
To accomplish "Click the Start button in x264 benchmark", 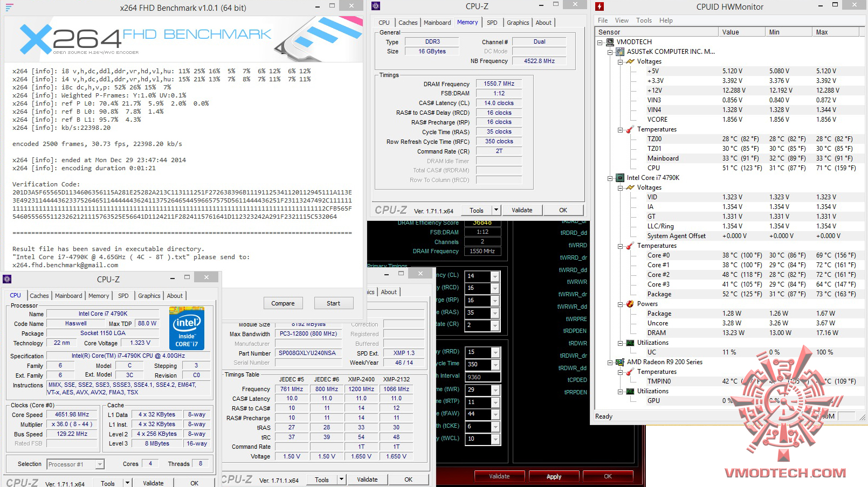I will point(333,303).
